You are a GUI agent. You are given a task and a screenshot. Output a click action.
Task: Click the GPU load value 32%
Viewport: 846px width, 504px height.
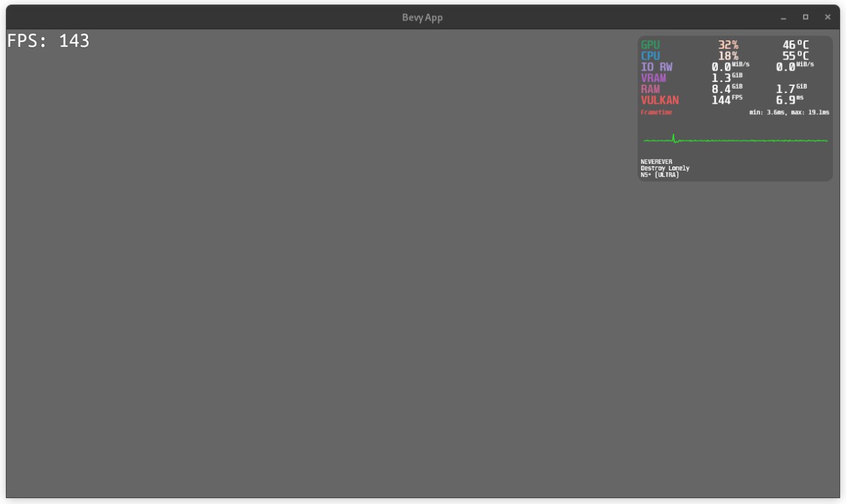(x=728, y=45)
